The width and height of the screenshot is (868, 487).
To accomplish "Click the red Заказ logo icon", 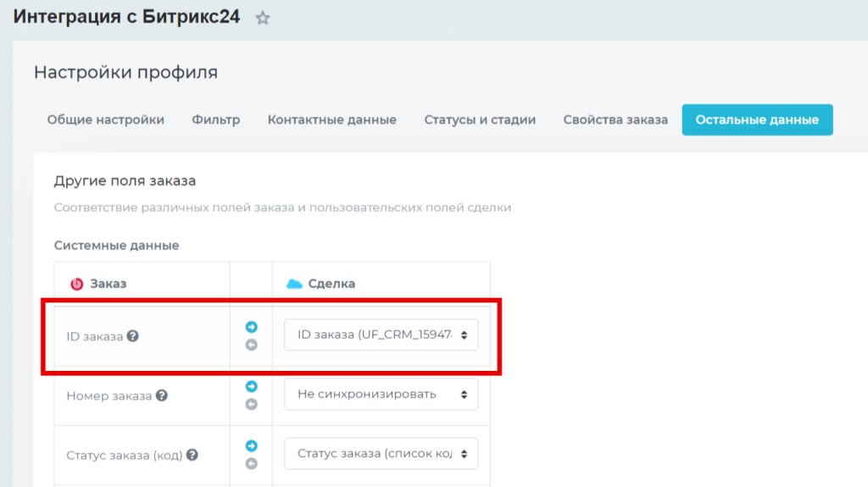I will point(76,284).
